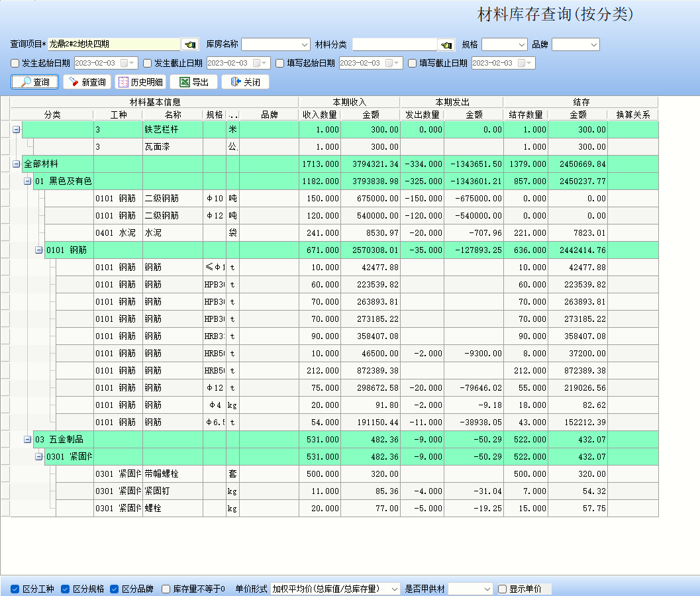Select the 0101 钢筋 category row
700x596 pixels.
(x=66, y=250)
